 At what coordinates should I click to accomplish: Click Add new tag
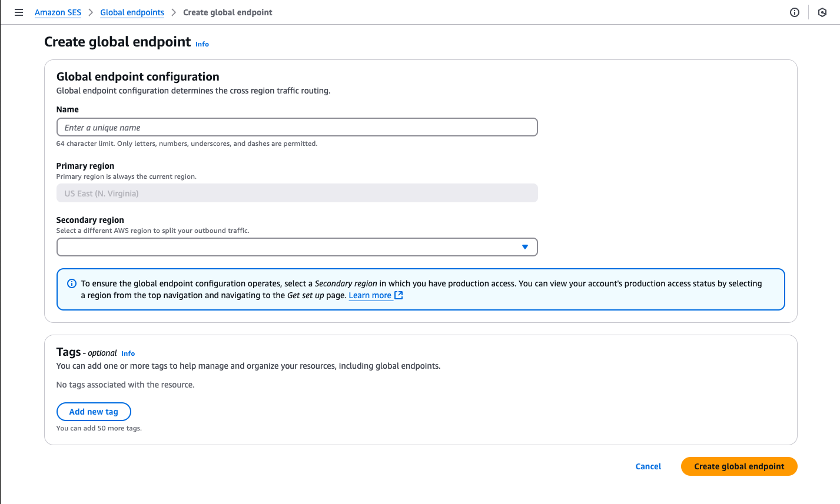point(94,411)
